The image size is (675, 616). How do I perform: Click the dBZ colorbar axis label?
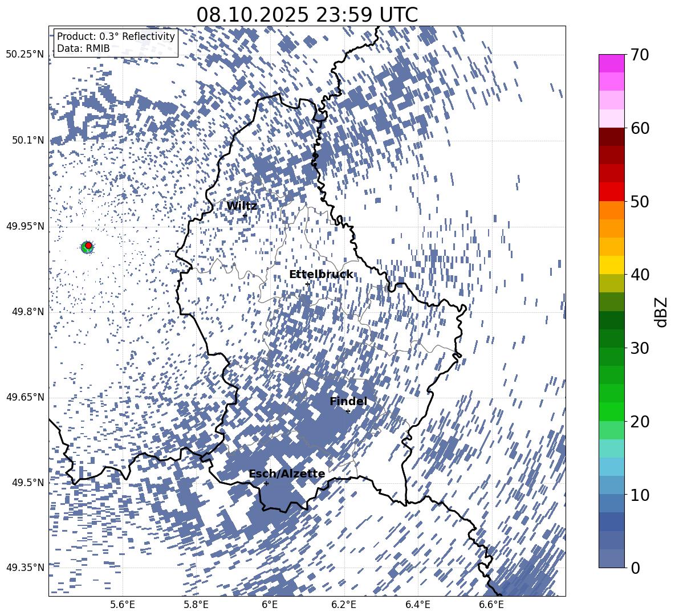pyautogui.click(x=662, y=312)
